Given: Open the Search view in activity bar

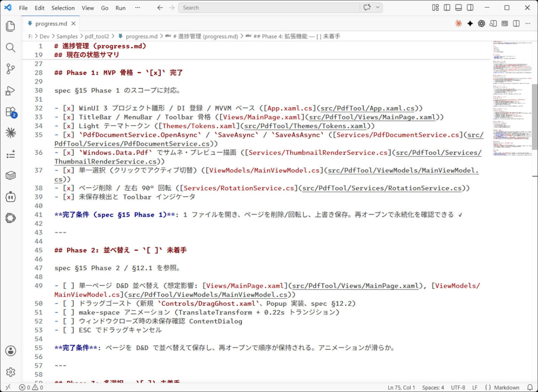Looking at the screenshot, I should click(x=10, y=47).
